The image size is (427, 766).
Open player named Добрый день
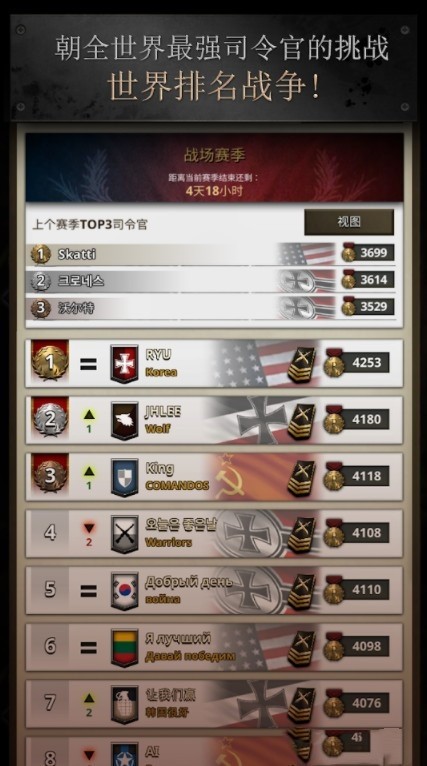pyautogui.click(x=189, y=582)
